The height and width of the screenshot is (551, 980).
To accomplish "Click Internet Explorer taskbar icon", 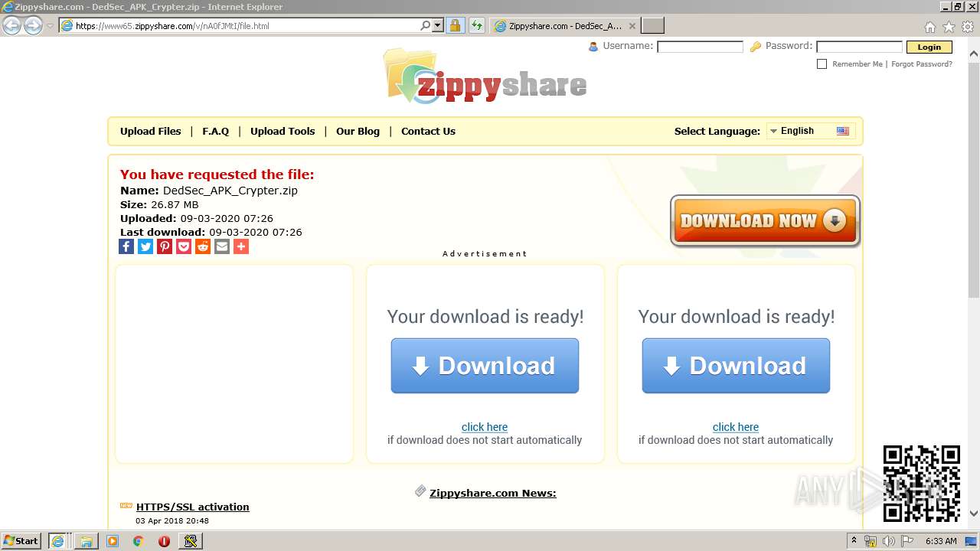I will pyautogui.click(x=57, y=541).
